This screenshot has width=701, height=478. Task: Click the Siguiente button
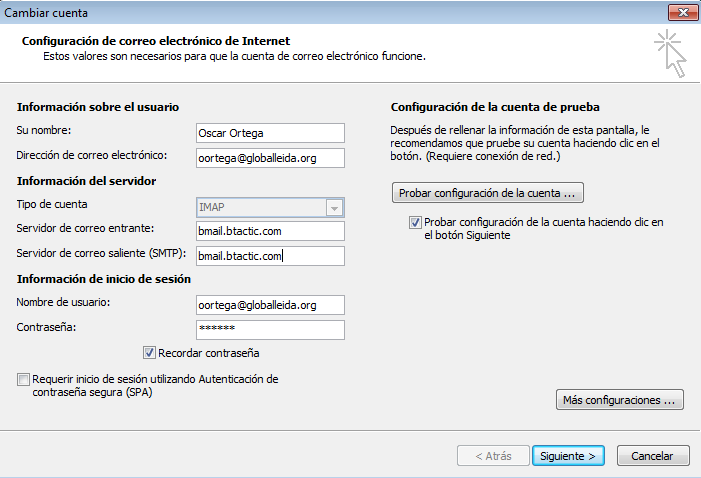(x=568, y=456)
